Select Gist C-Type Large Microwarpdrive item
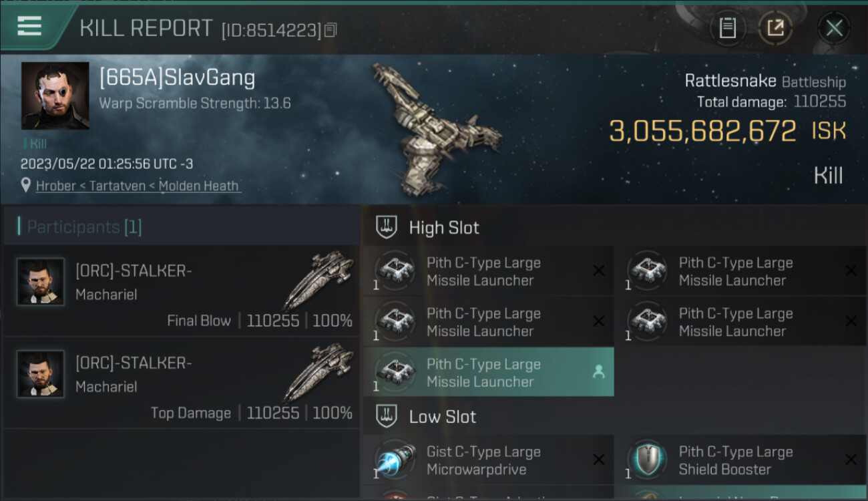 coord(488,460)
